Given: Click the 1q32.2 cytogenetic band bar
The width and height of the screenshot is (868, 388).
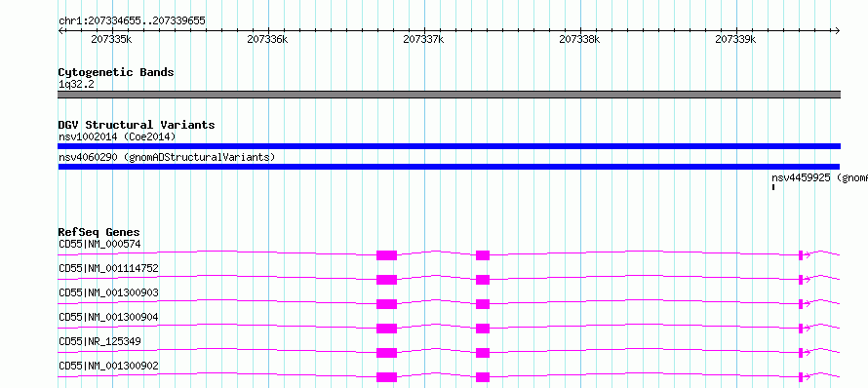Looking at the screenshot, I should pyautogui.click(x=449, y=95).
